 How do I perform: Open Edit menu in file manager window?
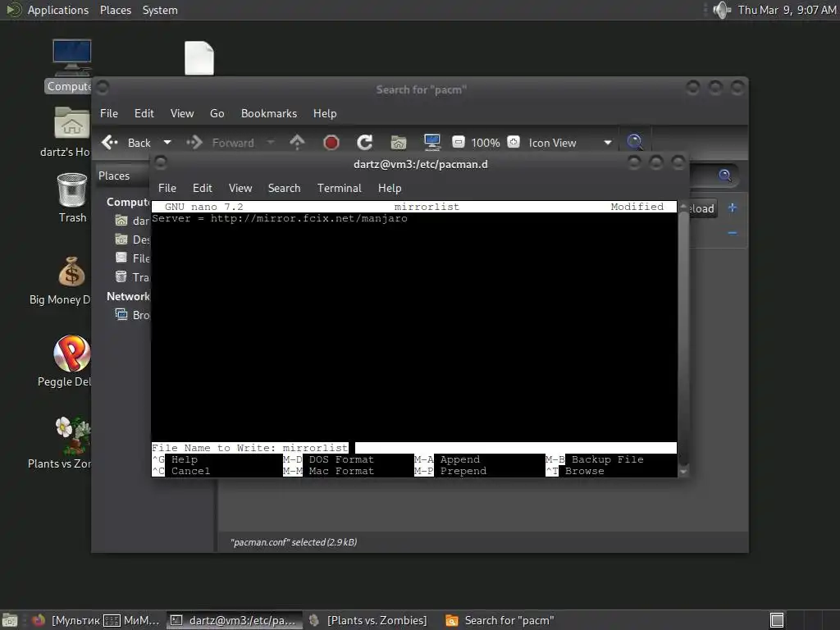point(144,113)
